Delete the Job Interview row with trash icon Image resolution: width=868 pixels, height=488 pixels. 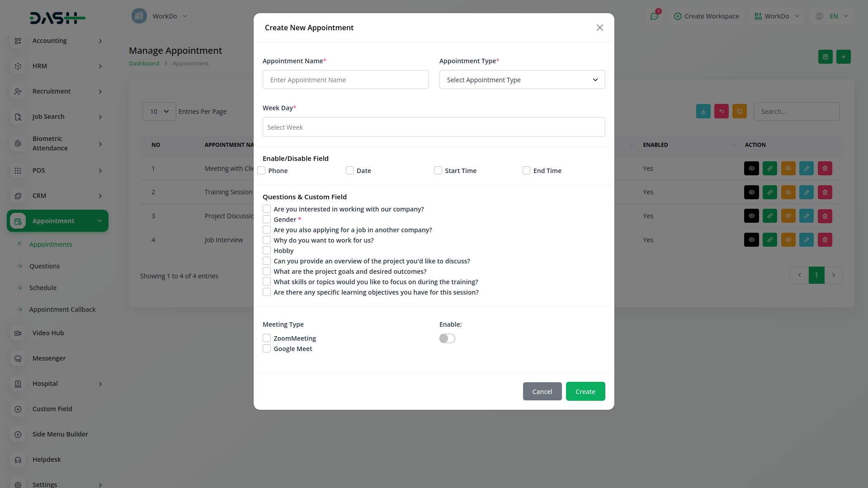pyautogui.click(x=825, y=240)
